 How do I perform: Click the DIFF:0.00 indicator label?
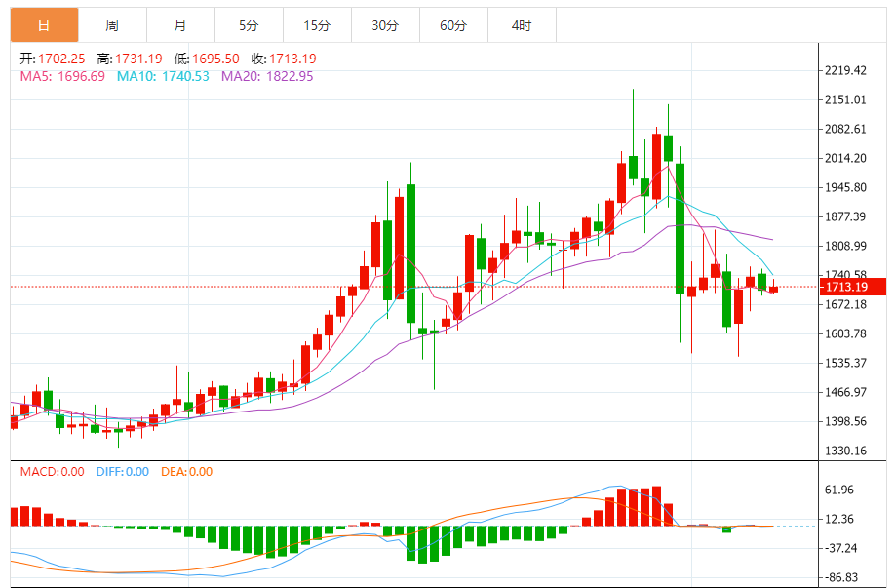click(x=123, y=472)
